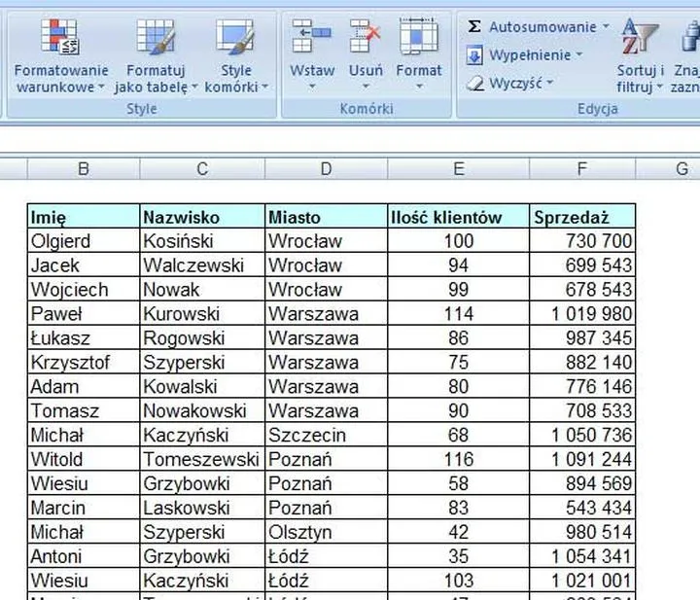
Task: Expand the Autosumowanie dropdown arrow
Action: [x=606, y=27]
